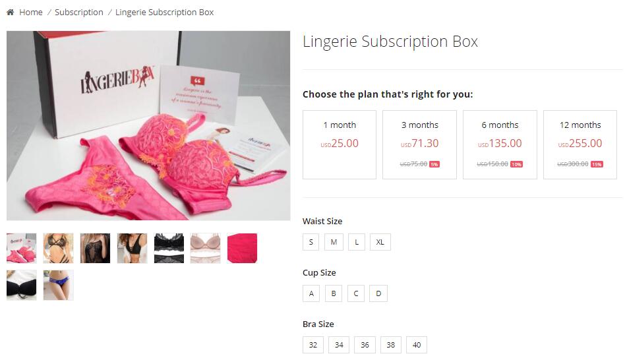Show the blue panties thumbnail

coord(58,285)
